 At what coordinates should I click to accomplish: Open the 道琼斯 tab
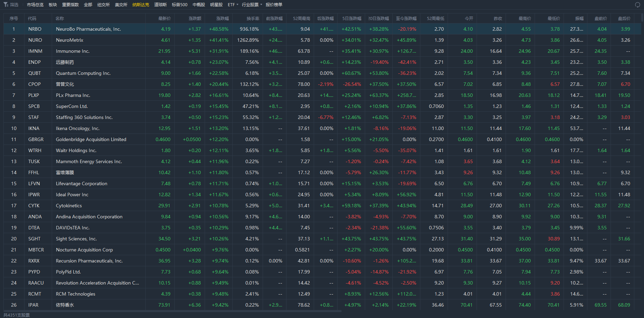tap(160, 5)
